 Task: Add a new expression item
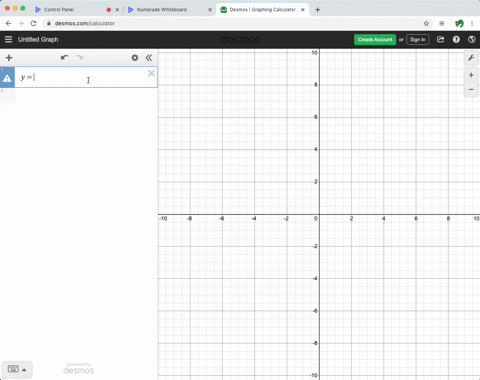pos(9,58)
